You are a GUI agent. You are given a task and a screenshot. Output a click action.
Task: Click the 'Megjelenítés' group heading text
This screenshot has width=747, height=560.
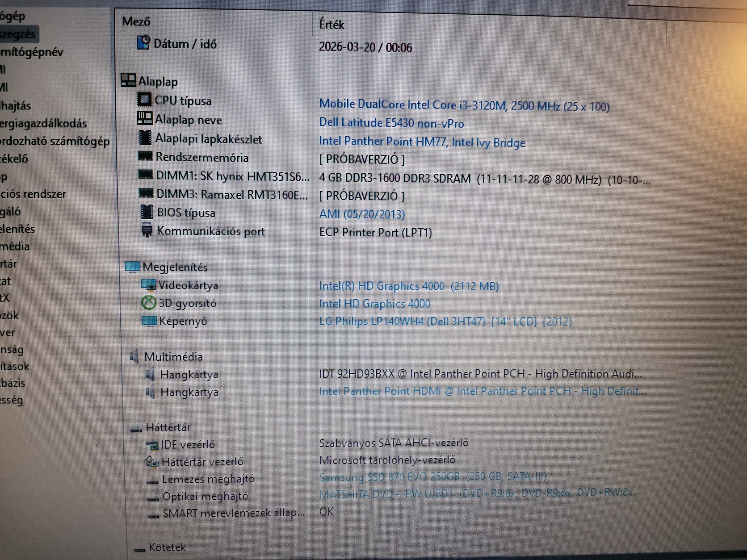175,267
